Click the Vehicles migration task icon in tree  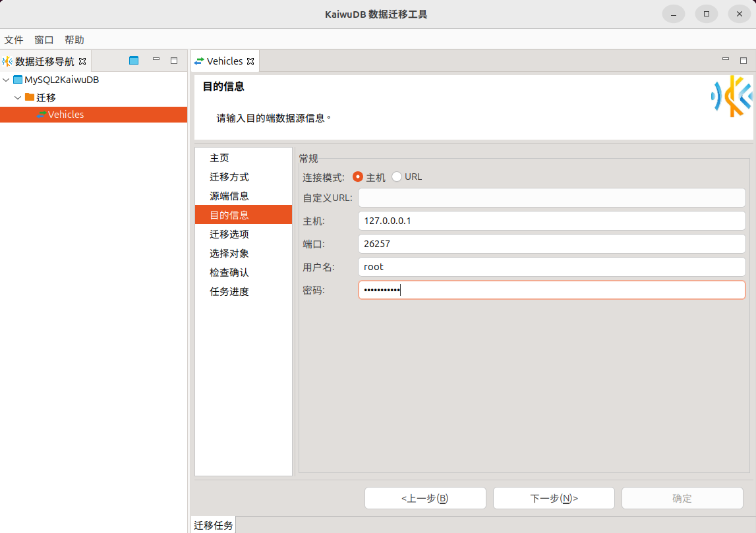42,115
